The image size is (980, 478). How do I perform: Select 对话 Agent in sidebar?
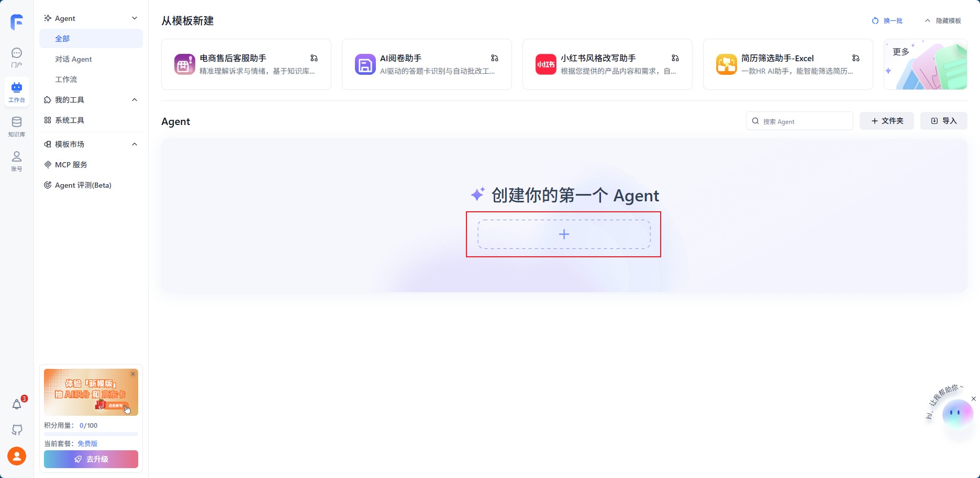tap(73, 59)
